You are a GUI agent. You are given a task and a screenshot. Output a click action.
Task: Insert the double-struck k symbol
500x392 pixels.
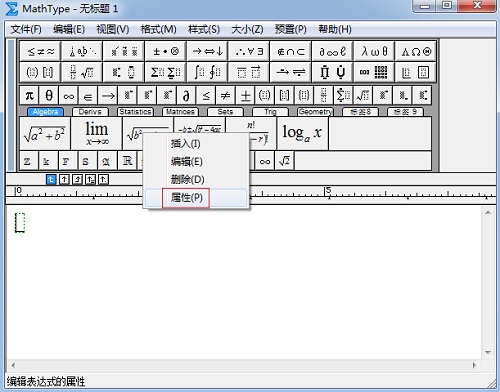click(48, 161)
